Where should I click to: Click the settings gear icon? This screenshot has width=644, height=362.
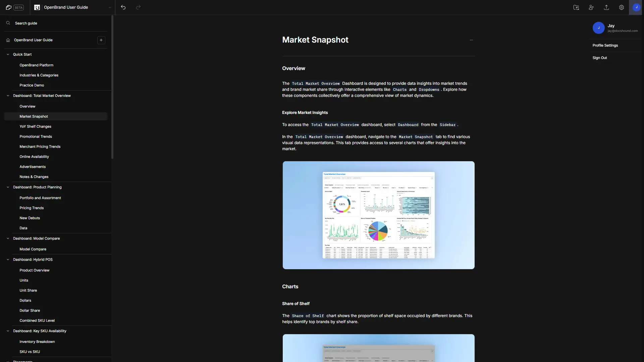pos(622,7)
